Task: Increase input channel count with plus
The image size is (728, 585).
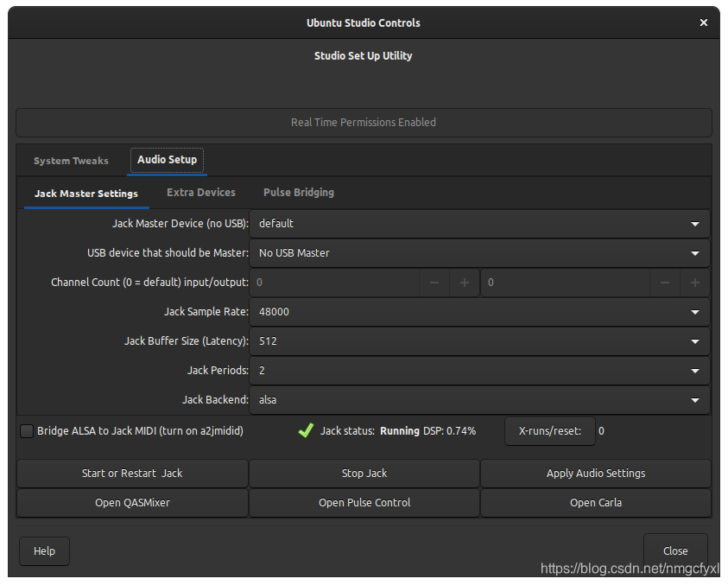Action: click(465, 283)
